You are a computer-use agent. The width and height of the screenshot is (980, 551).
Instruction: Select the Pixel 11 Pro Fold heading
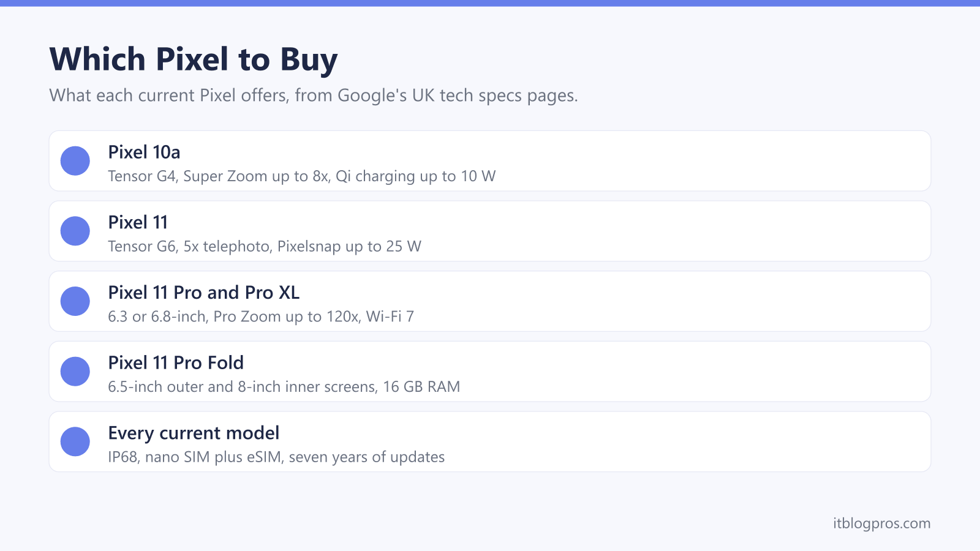pyautogui.click(x=176, y=362)
